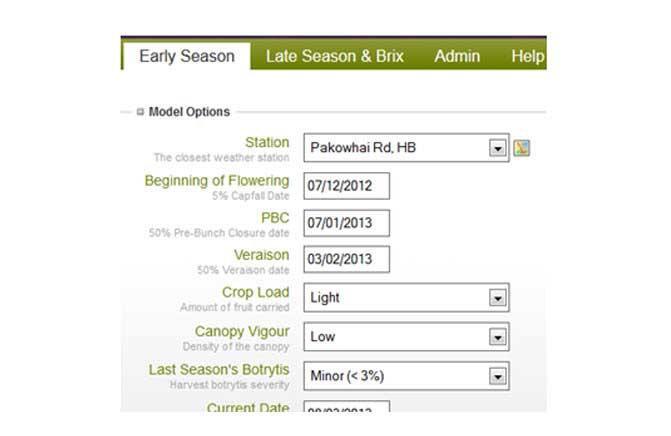Open the Late Season & Brix tab

pyautogui.click(x=334, y=56)
